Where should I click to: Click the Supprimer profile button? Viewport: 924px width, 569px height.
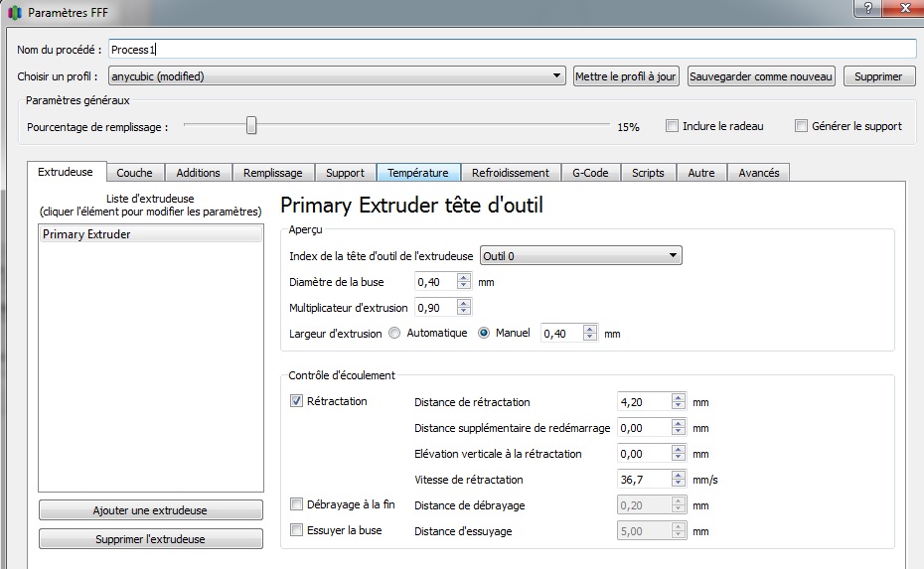click(x=878, y=76)
